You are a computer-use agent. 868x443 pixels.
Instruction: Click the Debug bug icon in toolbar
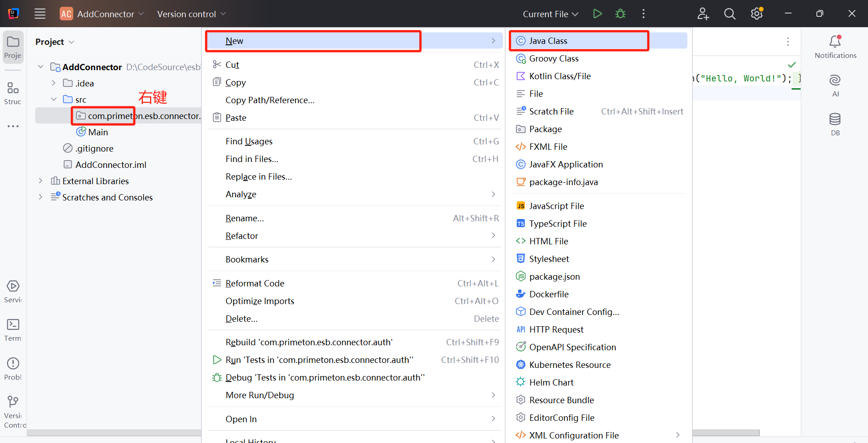pyautogui.click(x=620, y=14)
